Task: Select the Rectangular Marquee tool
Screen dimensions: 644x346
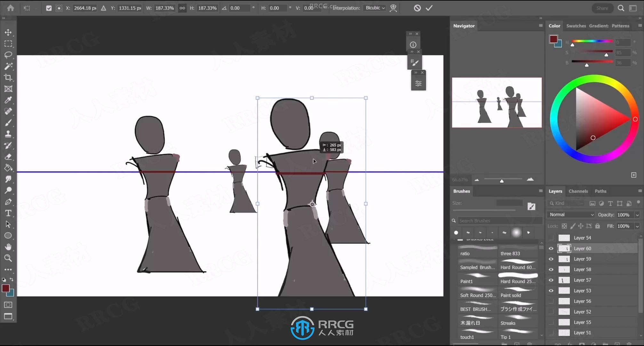Action: click(8, 44)
